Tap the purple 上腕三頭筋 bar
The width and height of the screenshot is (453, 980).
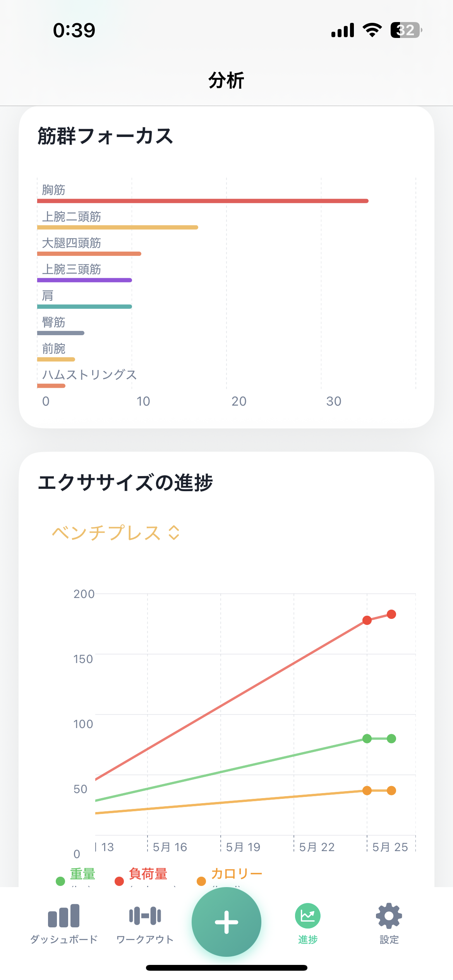pos(84,280)
